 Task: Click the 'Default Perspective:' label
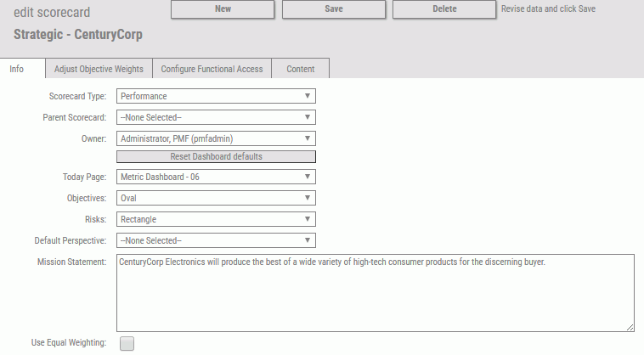[x=71, y=240]
